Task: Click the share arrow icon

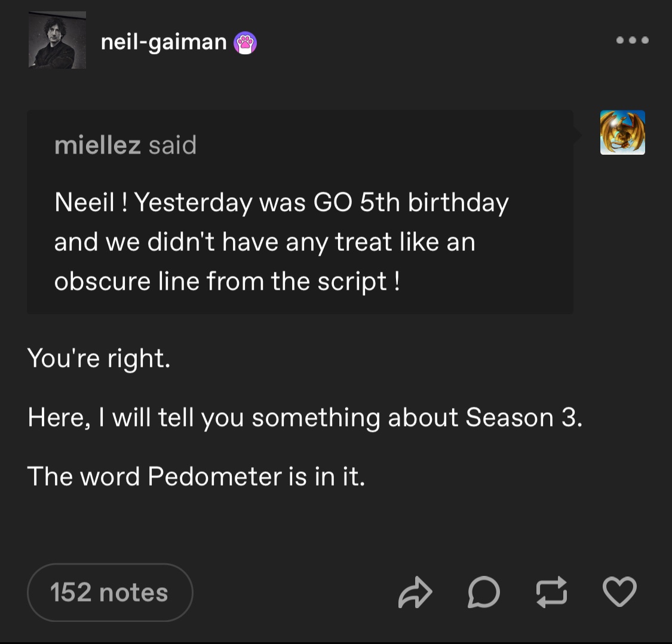Action: click(415, 593)
